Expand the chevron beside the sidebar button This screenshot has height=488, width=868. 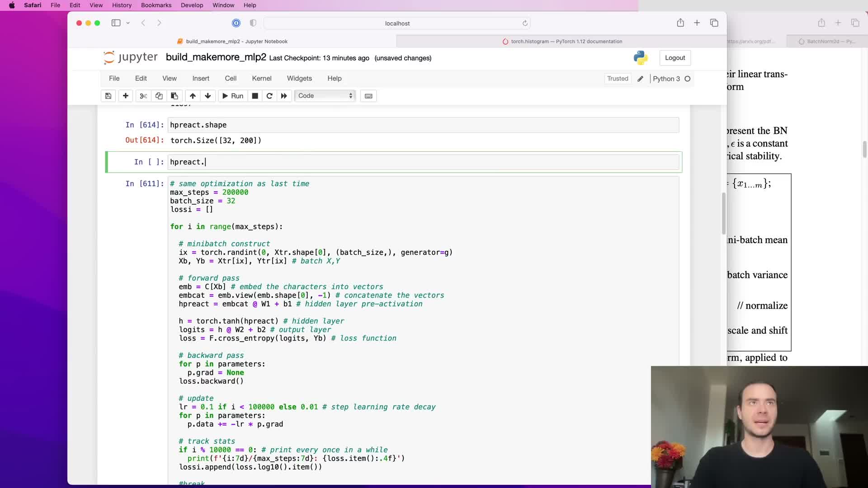[128, 23]
